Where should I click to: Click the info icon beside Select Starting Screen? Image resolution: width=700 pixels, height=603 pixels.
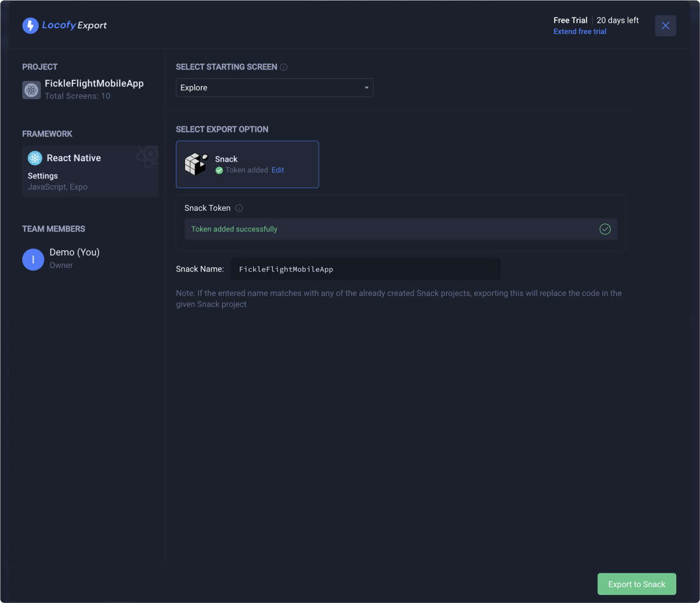tap(284, 67)
